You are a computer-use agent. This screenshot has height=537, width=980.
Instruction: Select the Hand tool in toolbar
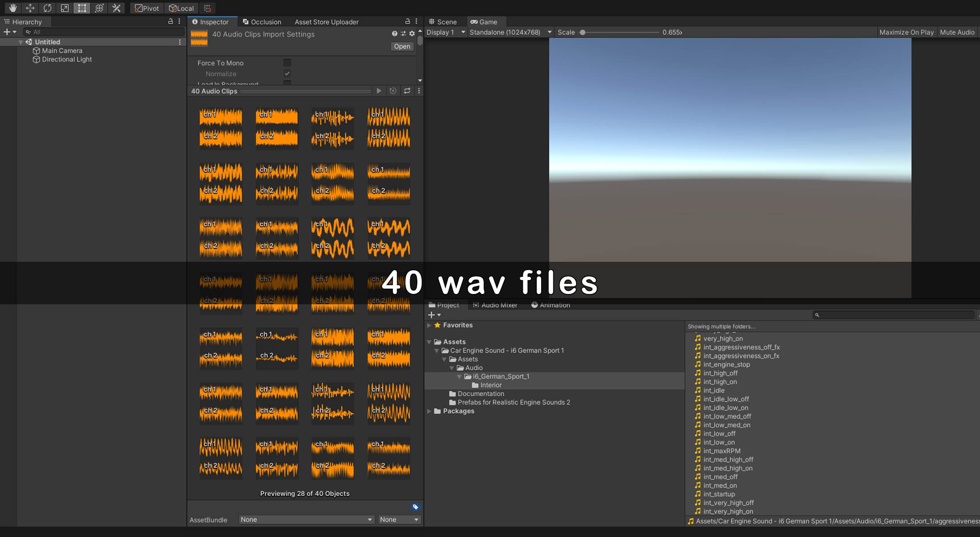pos(13,8)
